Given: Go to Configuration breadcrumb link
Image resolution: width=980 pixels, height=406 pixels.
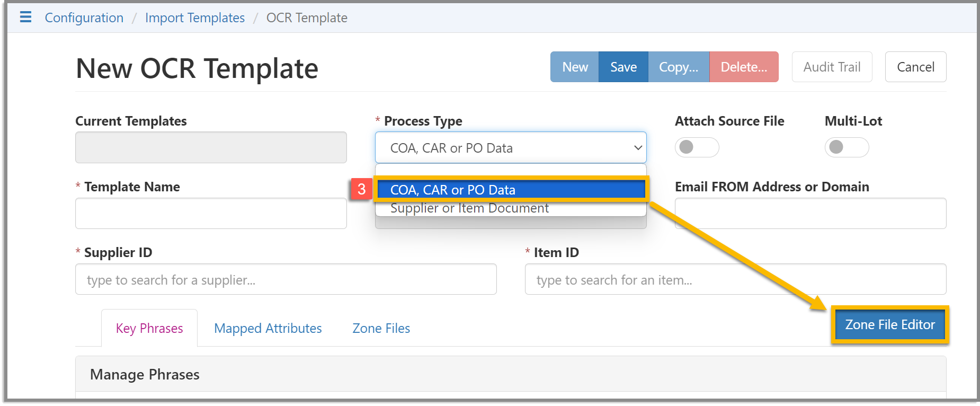Looking at the screenshot, I should [84, 18].
